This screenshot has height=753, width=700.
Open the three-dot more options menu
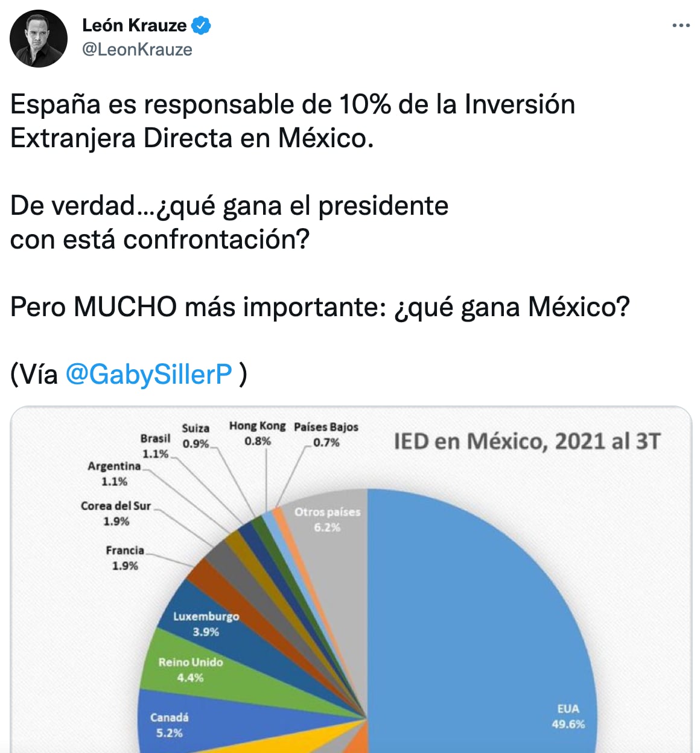click(681, 25)
